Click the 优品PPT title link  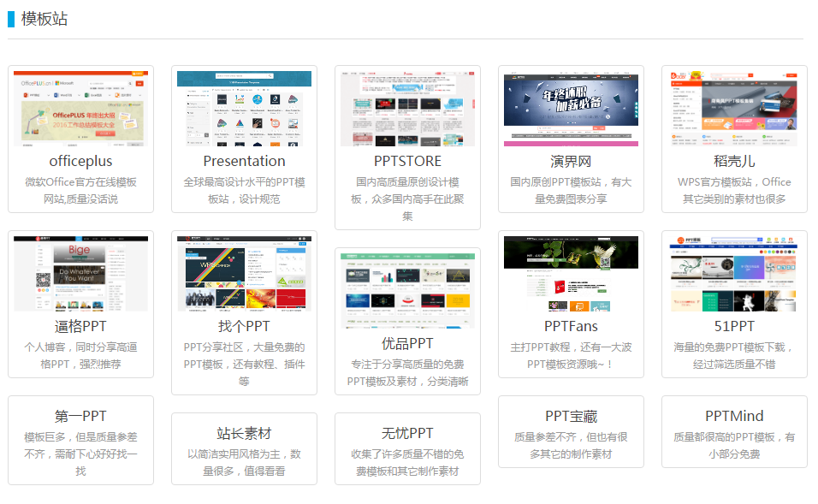[x=407, y=344]
